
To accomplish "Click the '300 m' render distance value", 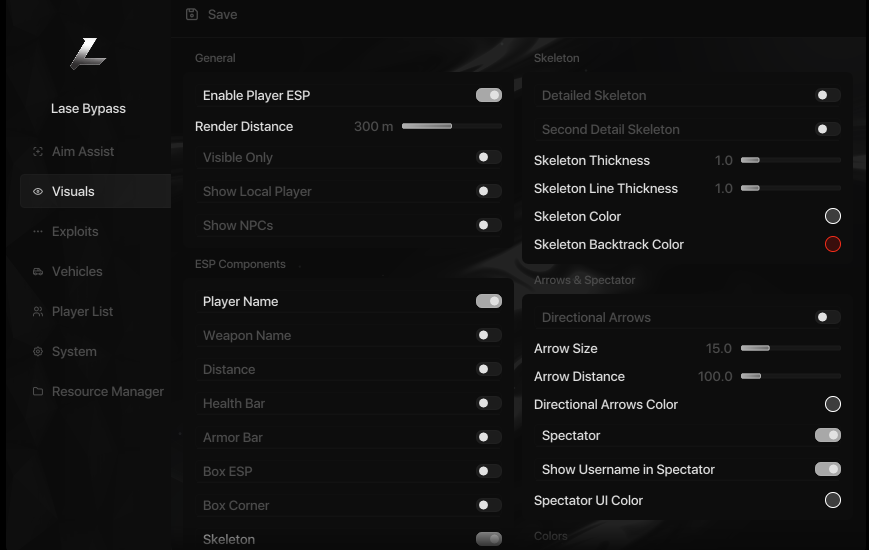I will point(374,126).
